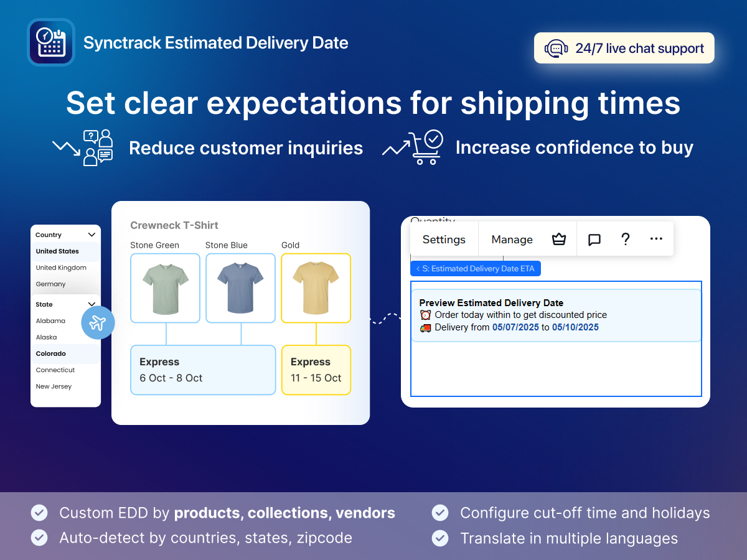This screenshot has height=560, width=747.
Task: Click the Synctrack calendar app logo
Action: [x=51, y=42]
